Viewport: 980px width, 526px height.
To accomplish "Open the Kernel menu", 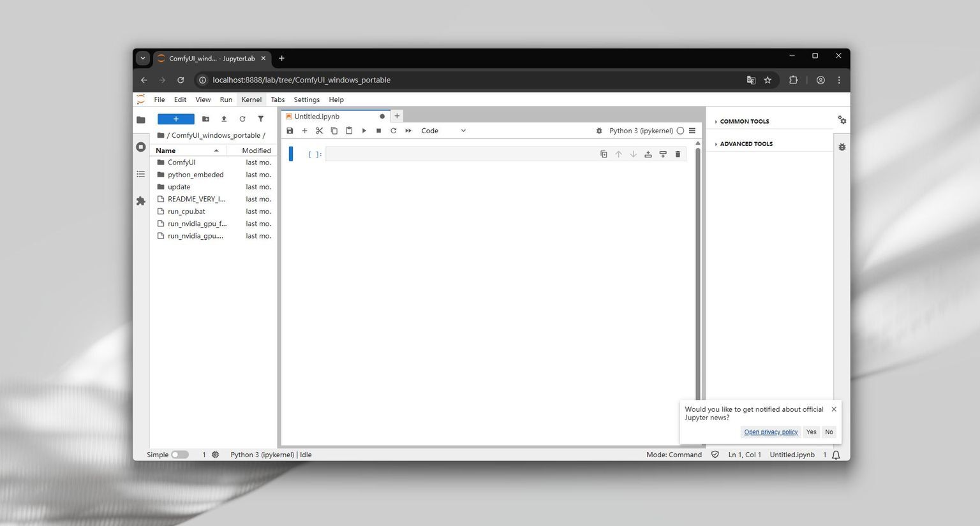I will 251,99.
